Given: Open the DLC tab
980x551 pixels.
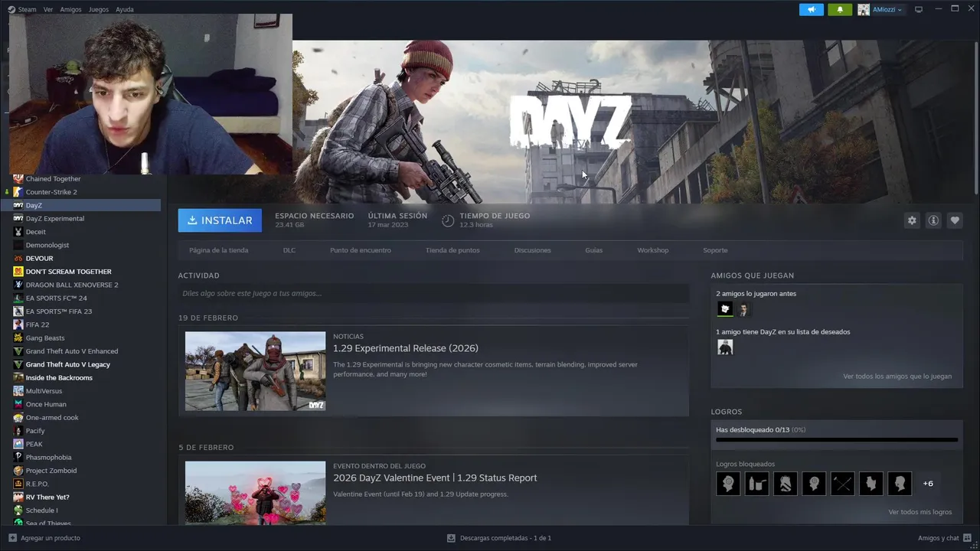Looking at the screenshot, I should 289,250.
